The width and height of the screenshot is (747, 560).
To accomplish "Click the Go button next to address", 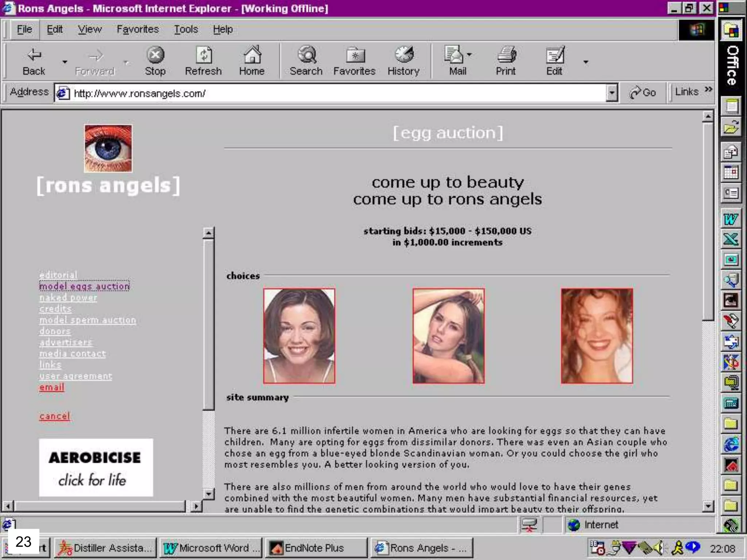I will click(642, 93).
